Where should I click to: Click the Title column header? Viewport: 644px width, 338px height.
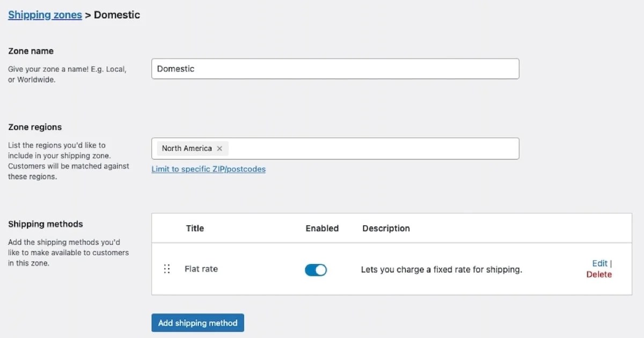pos(195,228)
